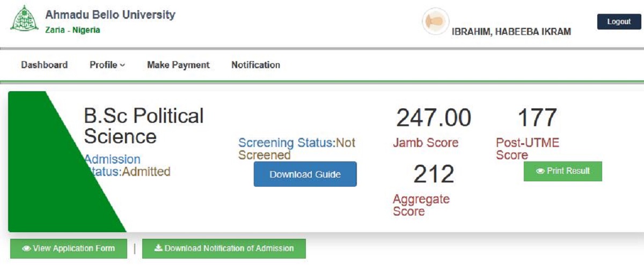The image size is (644, 265).
Task: Click the Zaria - Nigeria subtitle
Action: tap(72, 30)
